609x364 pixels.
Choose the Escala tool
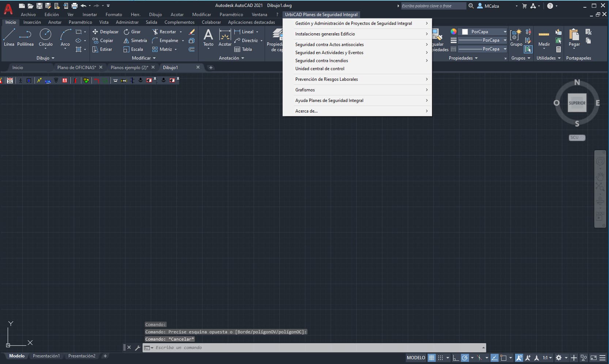click(x=133, y=49)
